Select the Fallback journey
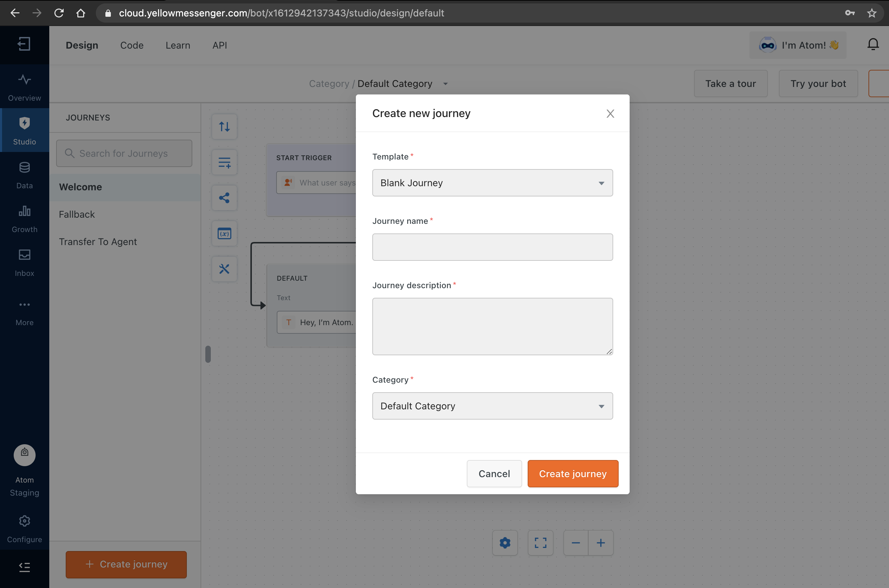889x588 pixels. [125, 214]
